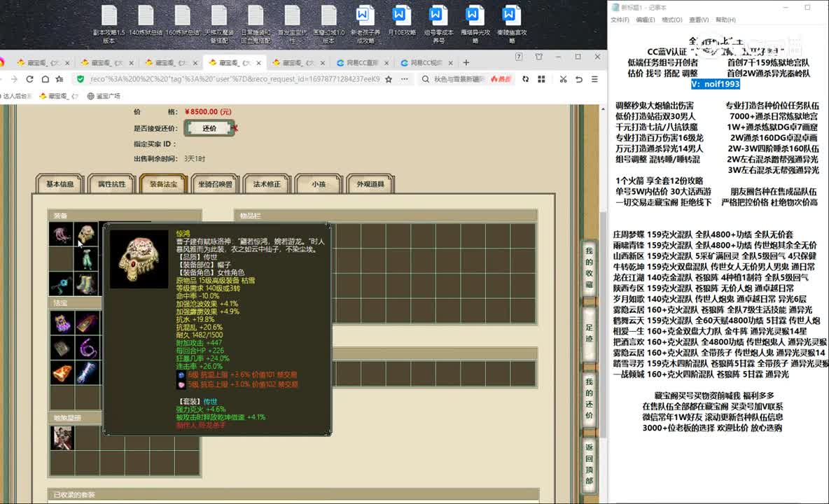Click the browser skin shirt icon
The image size is (829, 504).
click(538, 57)
